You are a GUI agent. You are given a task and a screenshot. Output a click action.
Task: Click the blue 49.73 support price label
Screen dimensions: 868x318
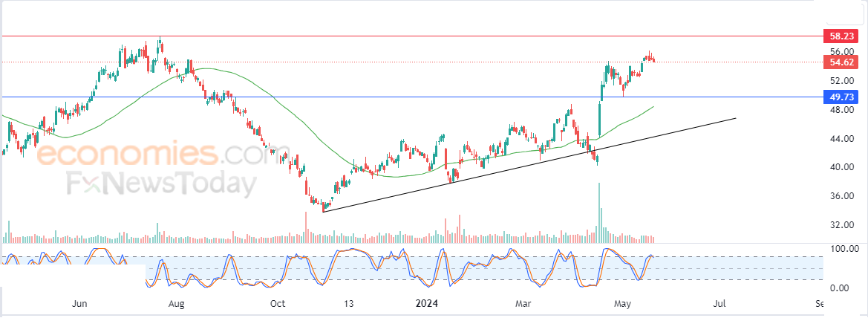(841, 97)
